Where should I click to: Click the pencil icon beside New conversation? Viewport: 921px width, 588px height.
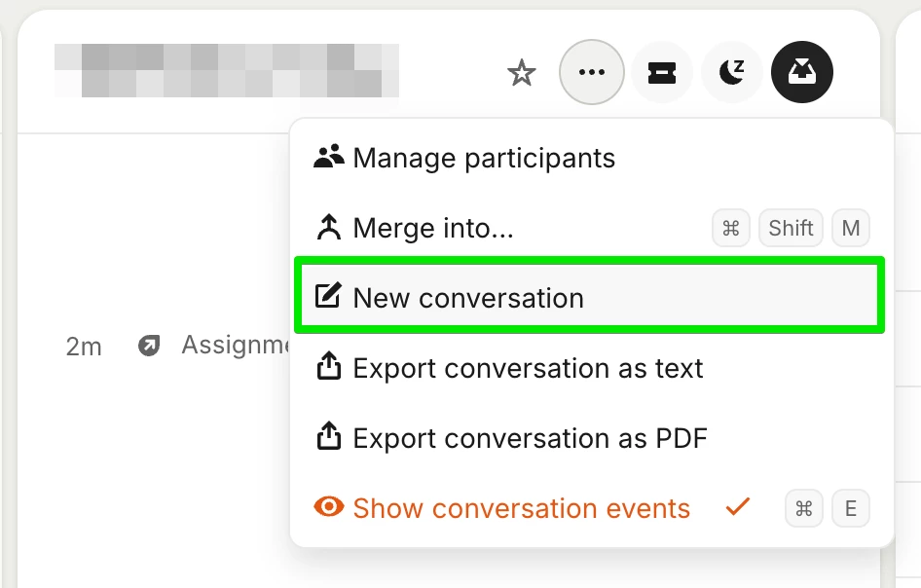[x=329, y=297]
